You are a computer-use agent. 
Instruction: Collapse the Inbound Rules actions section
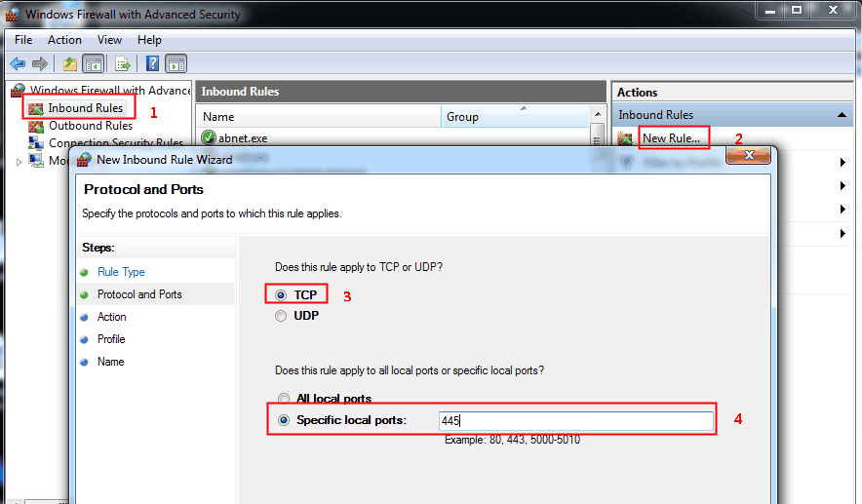click(842, 115)
